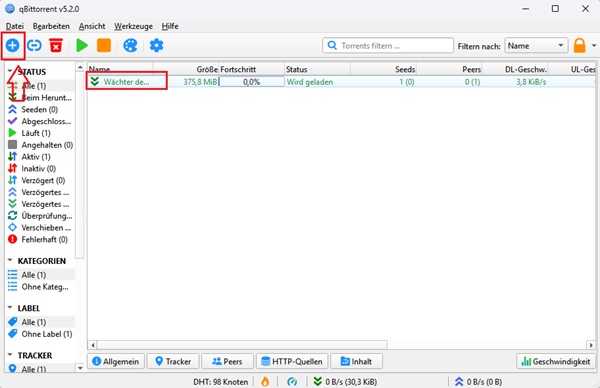
Task: Sort by Status column header
Action: tap(317, 69)
